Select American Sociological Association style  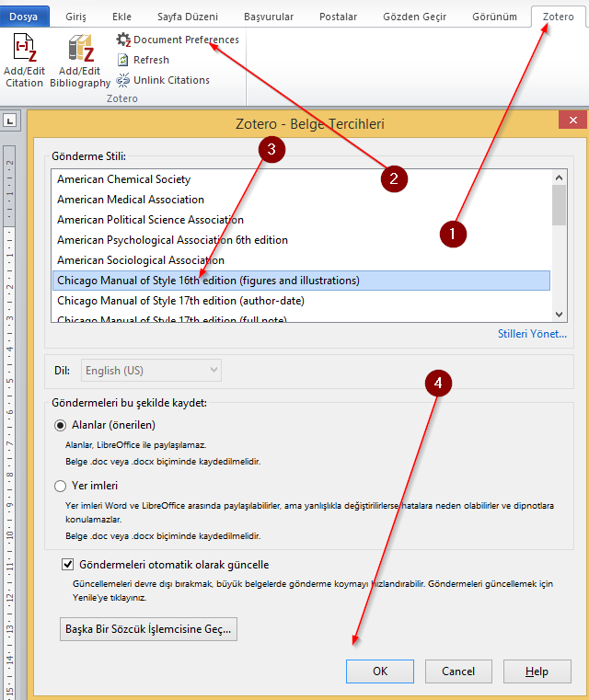point(302,260)
